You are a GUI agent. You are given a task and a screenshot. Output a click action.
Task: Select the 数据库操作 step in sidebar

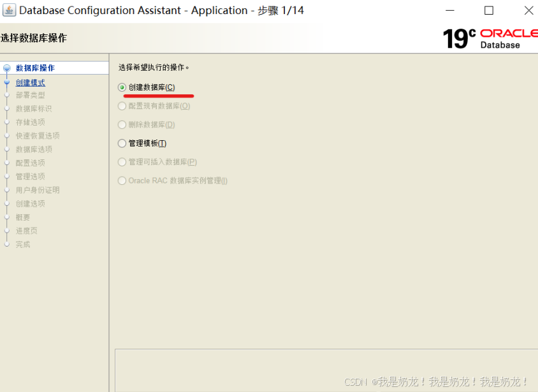click(35, 68)
